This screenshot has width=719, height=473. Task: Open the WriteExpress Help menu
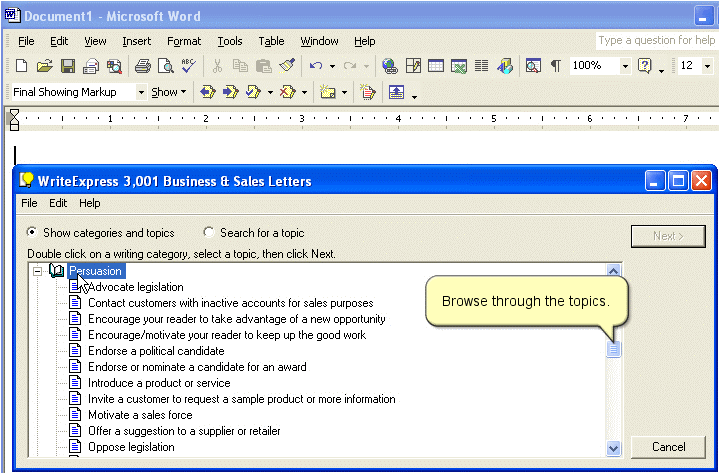click(89, 203)
